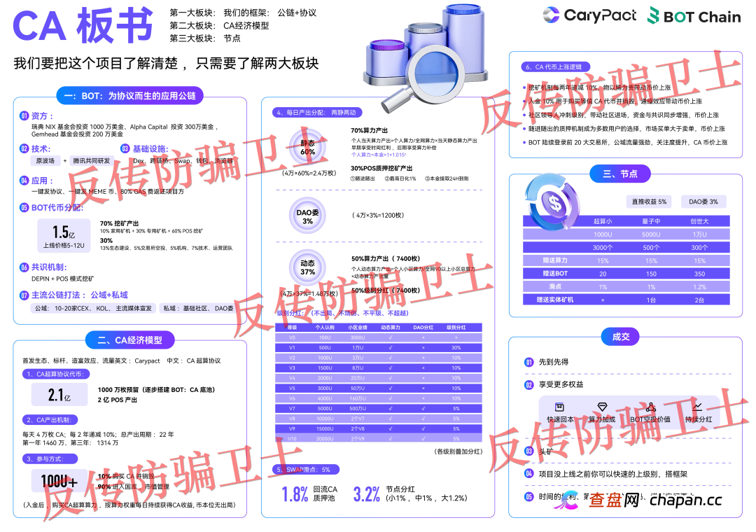Click the 静态 60% circle
Image resolution: width=756 pixels, height=532 pixels.
coord(307,147)
